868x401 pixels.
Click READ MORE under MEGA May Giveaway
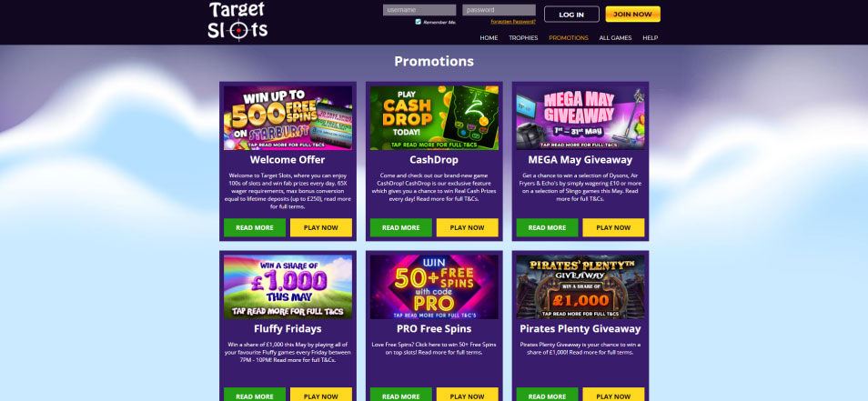[x=547, y=227]
